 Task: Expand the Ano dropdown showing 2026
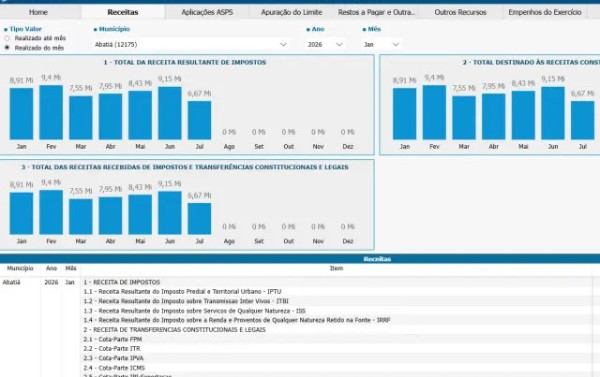point(324,44)
